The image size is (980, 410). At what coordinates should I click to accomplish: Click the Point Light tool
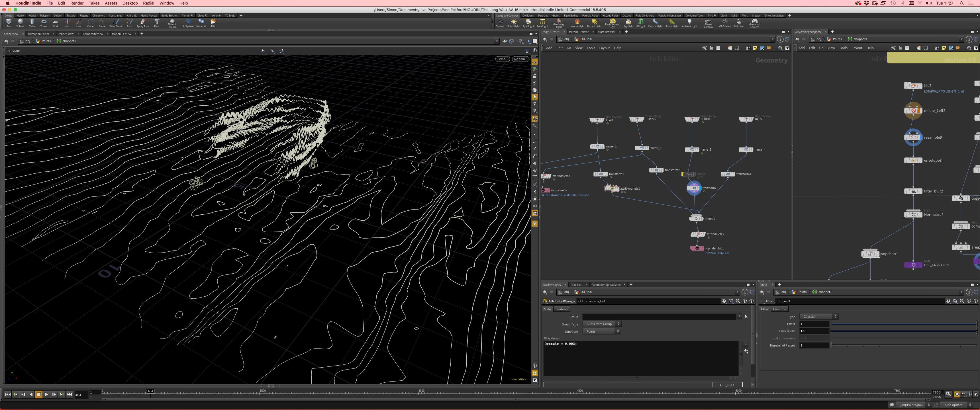click(x=513, y=23)
